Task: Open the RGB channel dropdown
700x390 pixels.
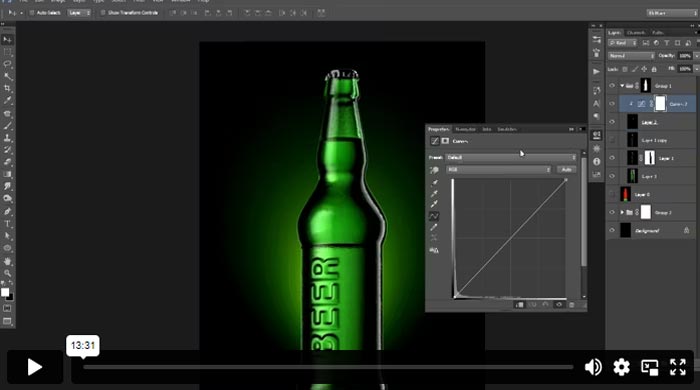Action: click(x=499, y=170)
